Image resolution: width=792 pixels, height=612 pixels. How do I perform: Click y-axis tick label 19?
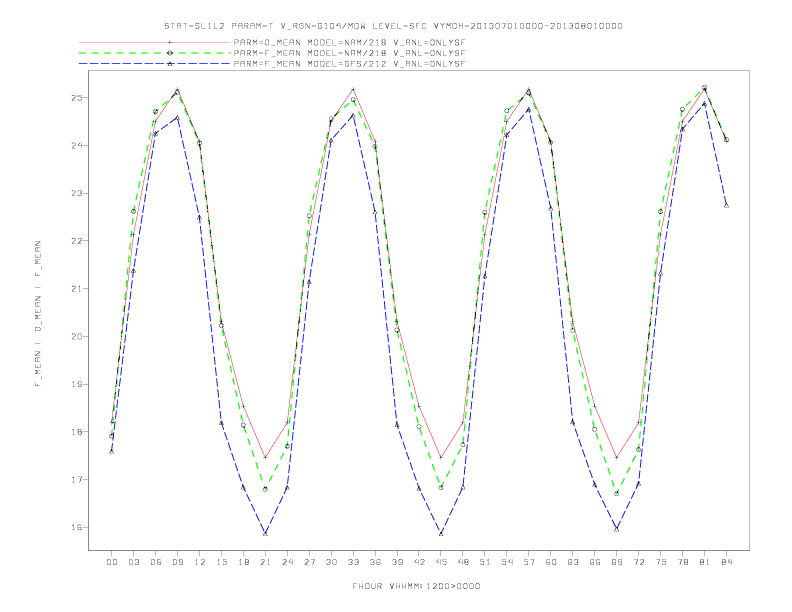click(x=77, y=384)
